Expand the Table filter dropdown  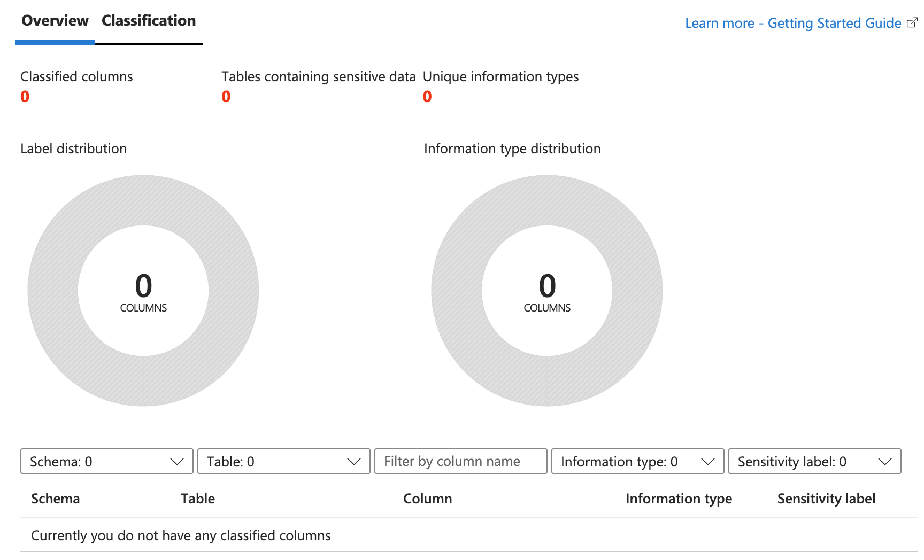(284, 461)
